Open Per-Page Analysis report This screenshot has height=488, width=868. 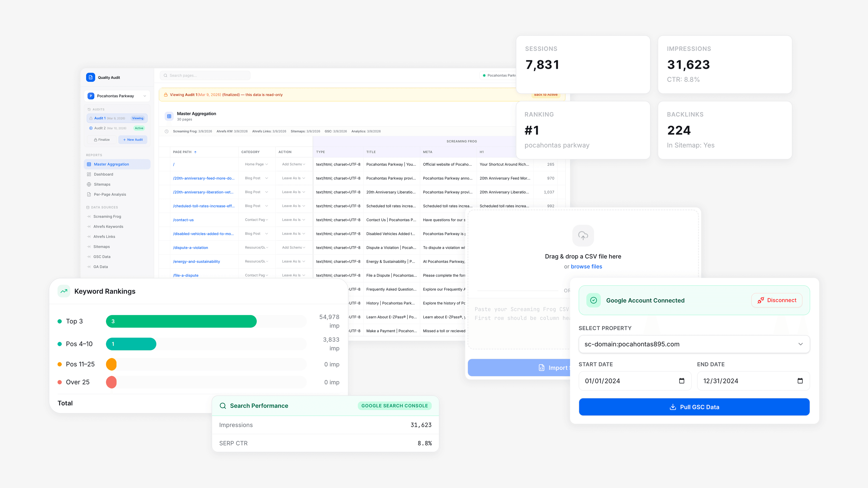coord(117,194)
